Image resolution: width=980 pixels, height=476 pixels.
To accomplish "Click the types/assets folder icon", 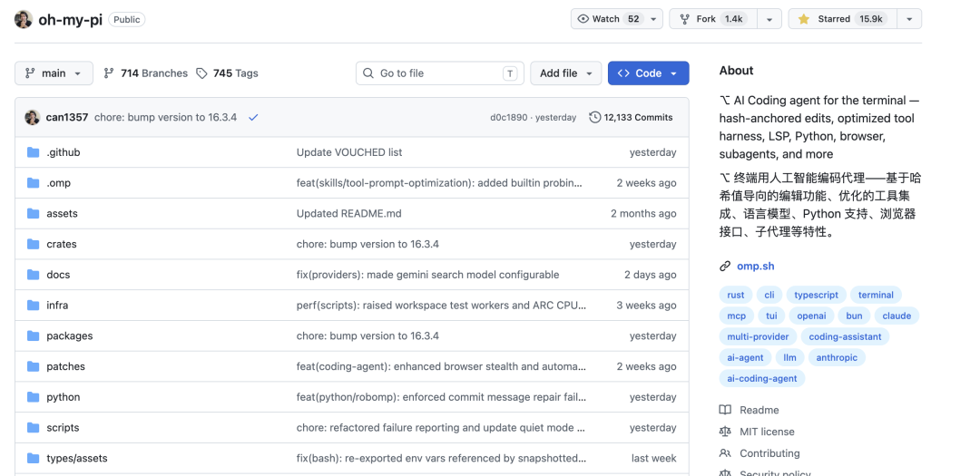I will [x=34, y=459].
